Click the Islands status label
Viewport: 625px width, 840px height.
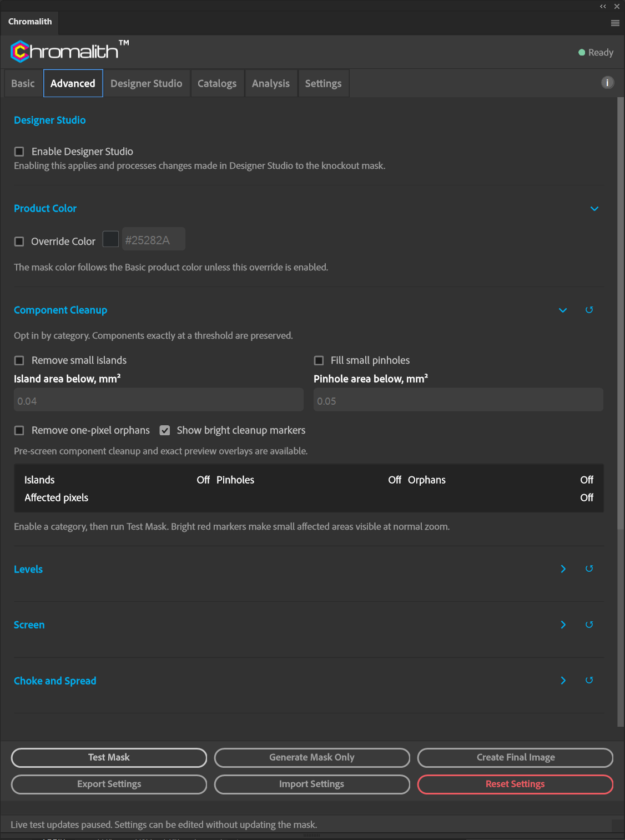pos(39,480)
